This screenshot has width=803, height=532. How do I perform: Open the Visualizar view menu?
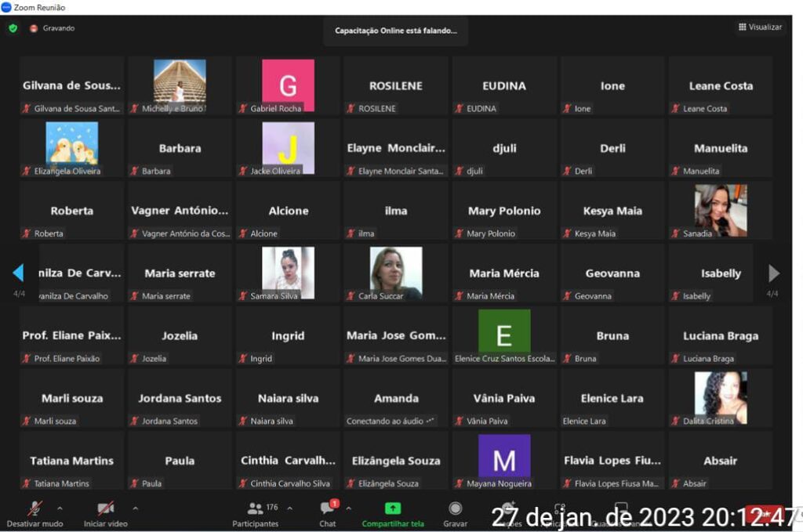[760, 27]
